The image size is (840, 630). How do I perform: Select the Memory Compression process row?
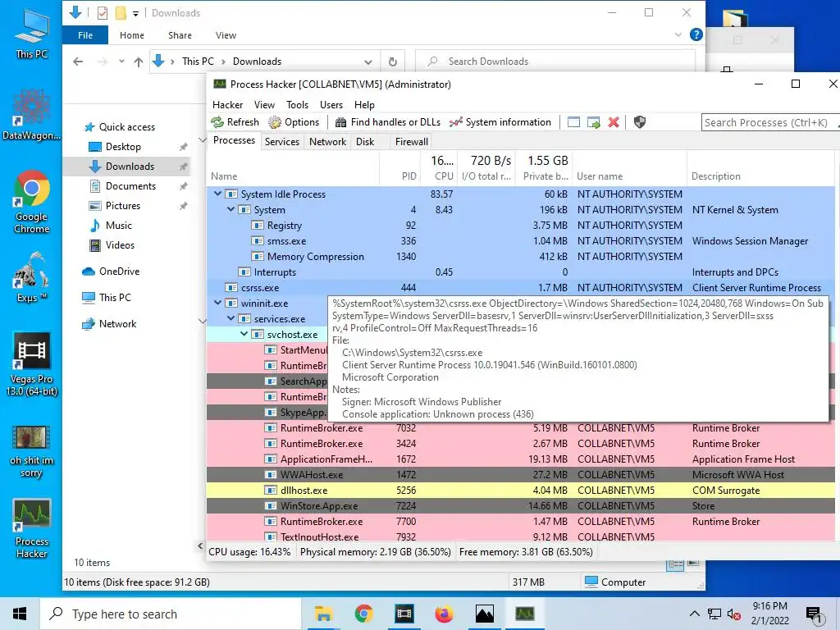point(521,257)
